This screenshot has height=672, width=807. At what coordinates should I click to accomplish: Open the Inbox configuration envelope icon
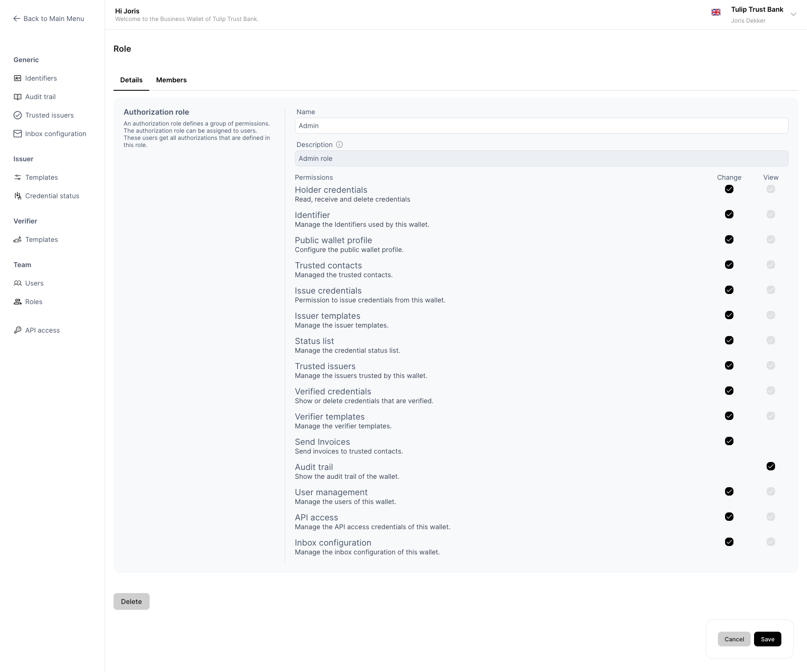pos(18,134)
